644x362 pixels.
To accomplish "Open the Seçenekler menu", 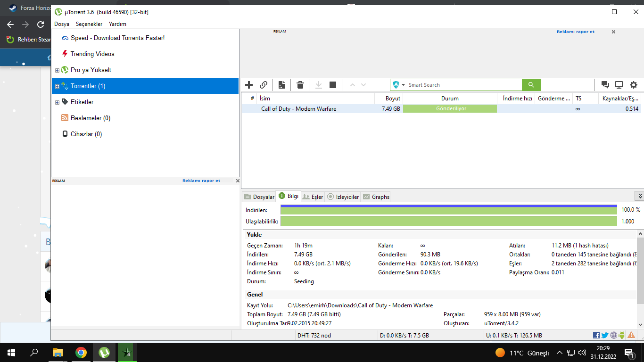I will [89, 24].
